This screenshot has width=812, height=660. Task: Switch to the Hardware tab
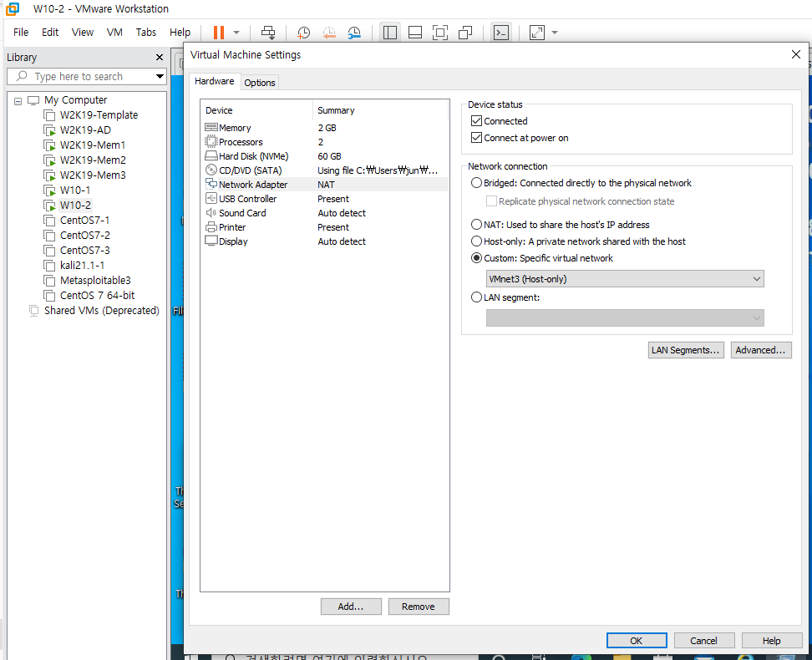[x=215, y=81]
